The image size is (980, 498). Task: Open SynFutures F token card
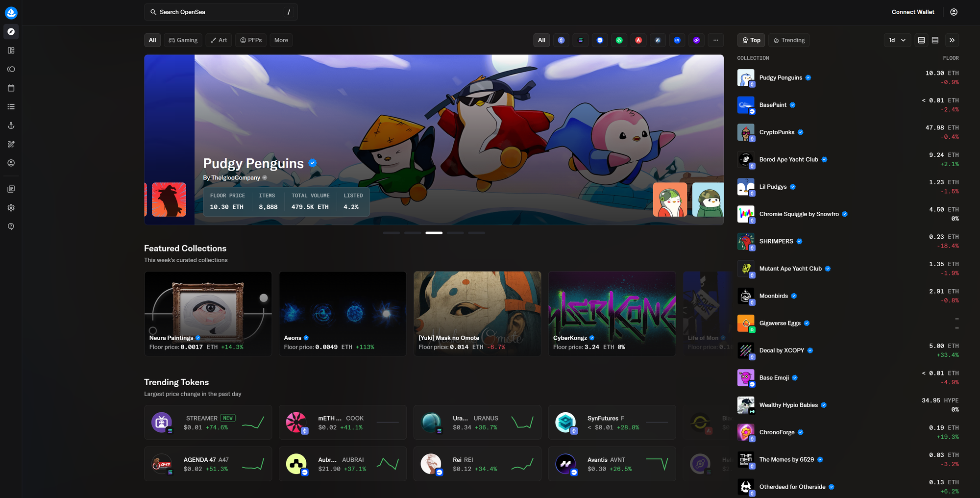pos(612,423)
